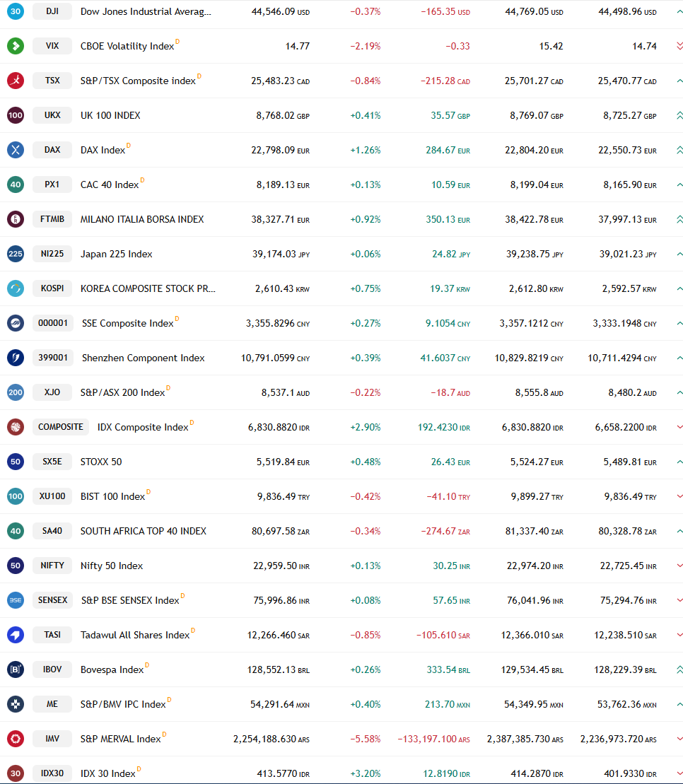Click IDX30 change percent +3.20%
The height and width of the screenshot is (784, 683).
[365, 773]
